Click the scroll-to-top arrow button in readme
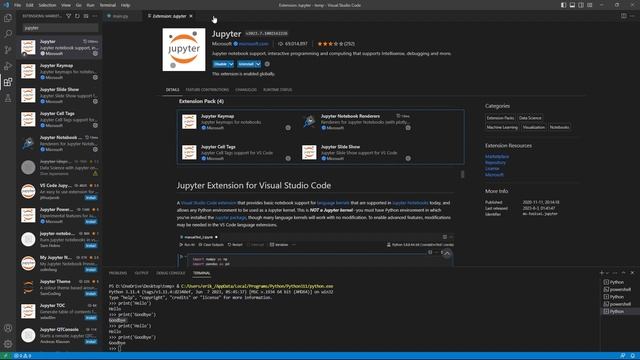Image resolution: width=640 pixels, height=360 pixels. (x=447, y=254)
